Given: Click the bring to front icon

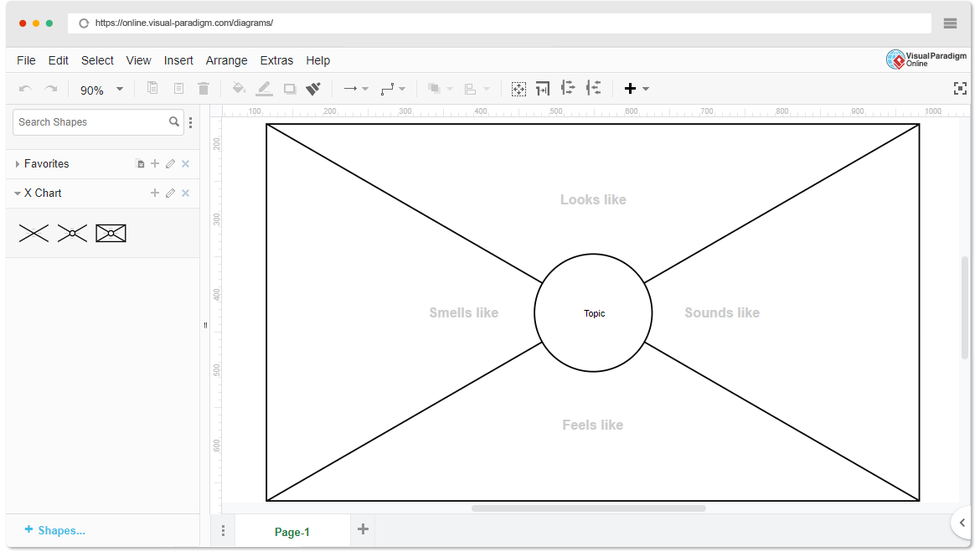Looking at the screenshot, I should pos(434,89).
